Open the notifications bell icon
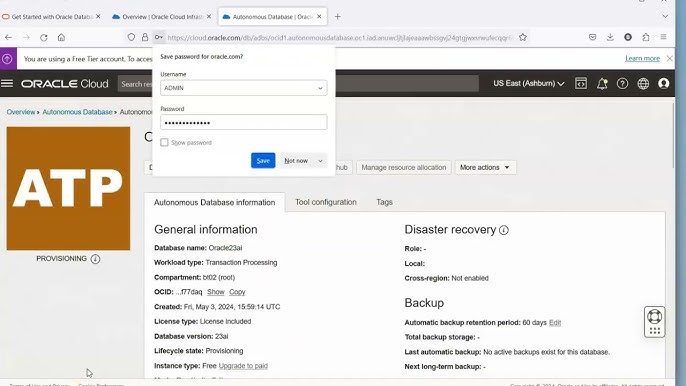The height and width of the screenshot is (386, 686). point(602,83)
